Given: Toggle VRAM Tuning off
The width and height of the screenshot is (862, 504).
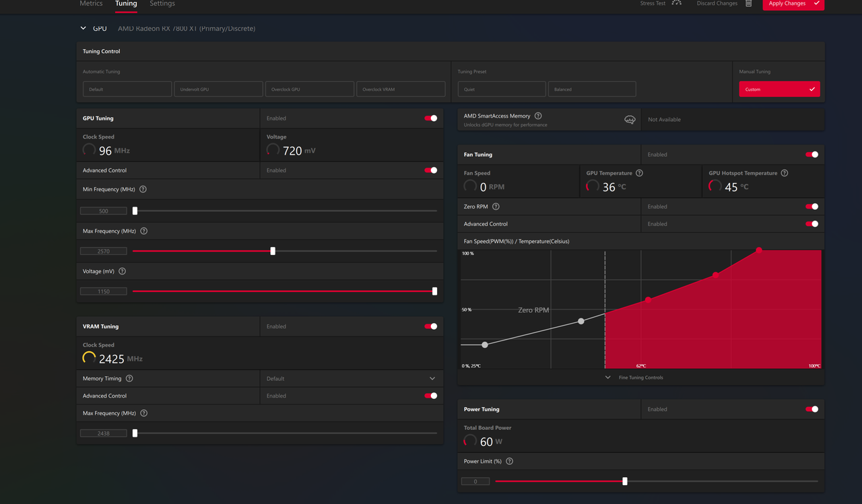Looking at the screenshot, I should 431,326.
